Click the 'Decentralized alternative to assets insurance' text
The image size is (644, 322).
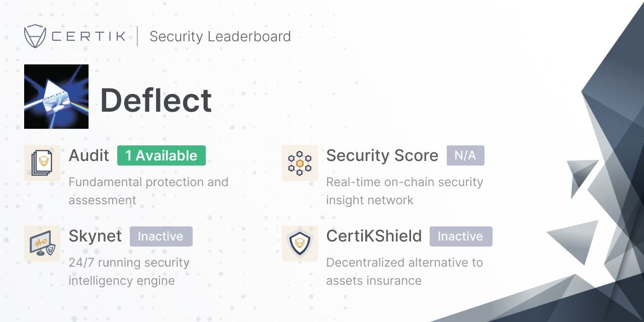404,271
